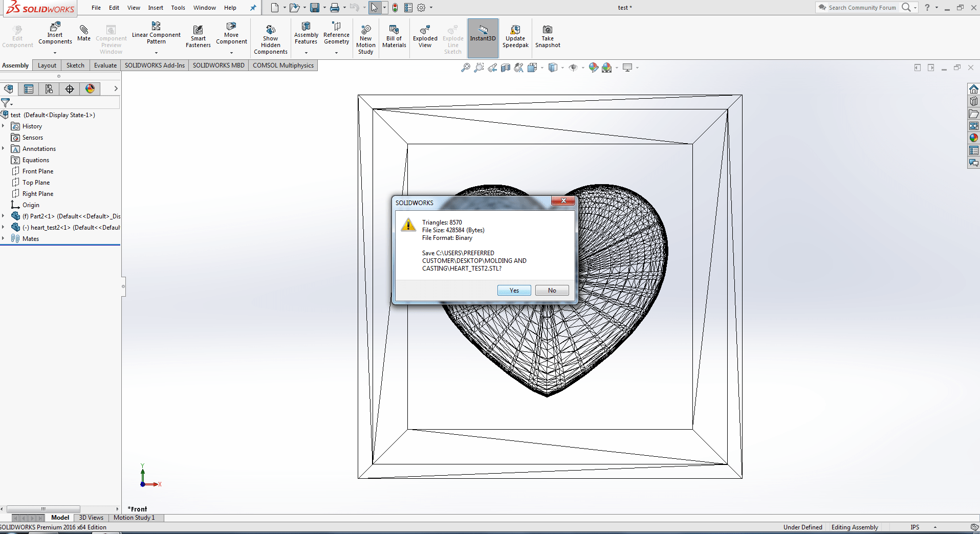This screenshot has width=980, height=534.
Task: Open Assembly Features
Action: pyautogui.click(x=306, y=33)
